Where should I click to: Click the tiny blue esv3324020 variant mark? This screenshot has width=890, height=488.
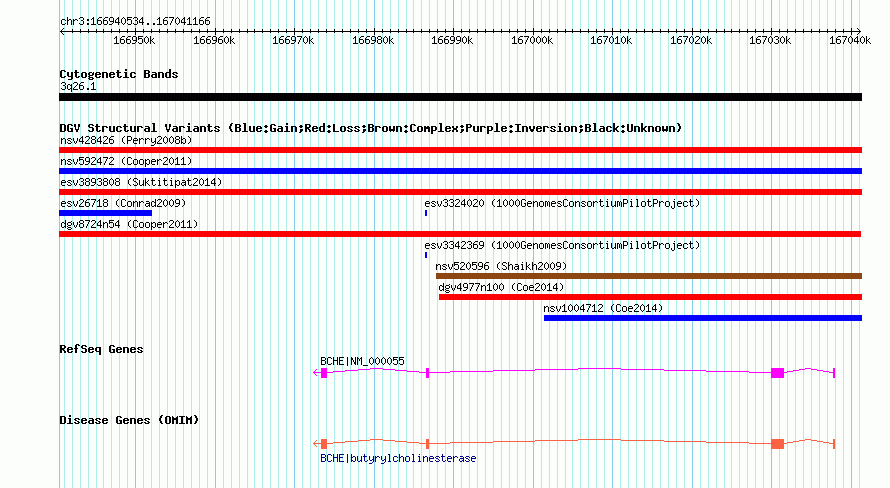coord(426,213)
